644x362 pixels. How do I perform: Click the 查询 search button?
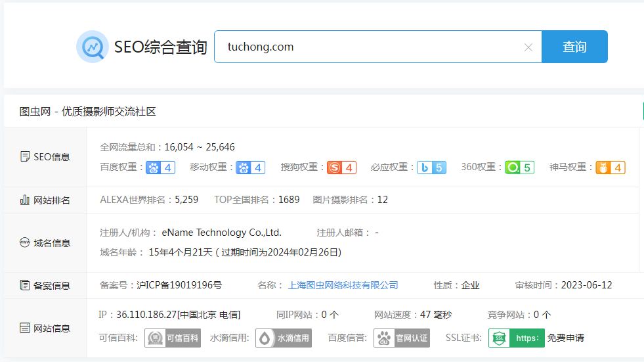(x=574, y=47)
